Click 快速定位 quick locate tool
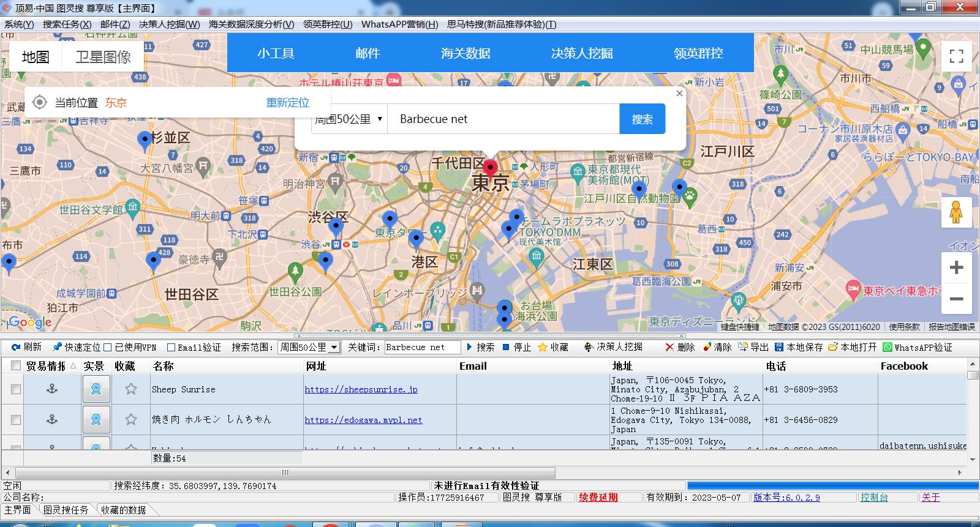This screenshot has width=980, height=527. click(77, 347)
